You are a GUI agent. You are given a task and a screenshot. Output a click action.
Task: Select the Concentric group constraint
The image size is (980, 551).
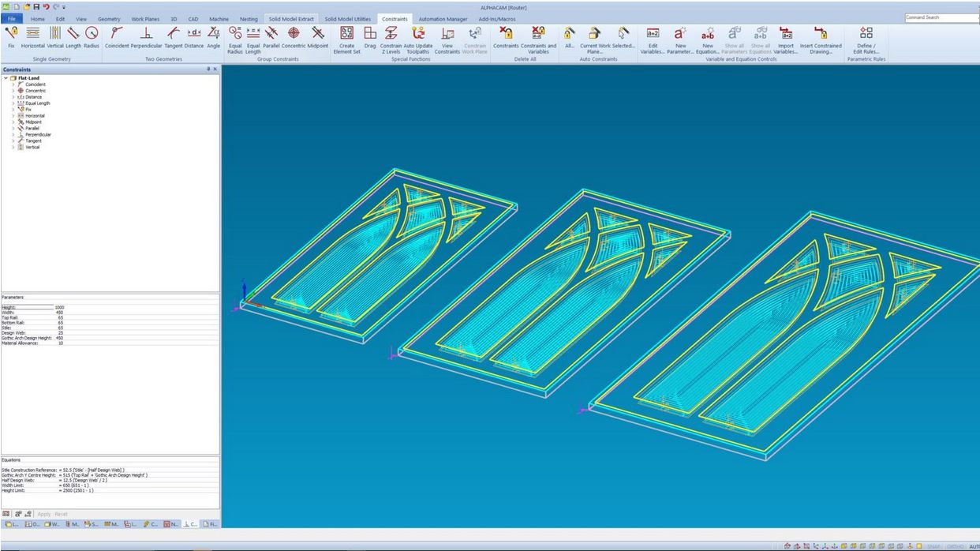[294, 36]
